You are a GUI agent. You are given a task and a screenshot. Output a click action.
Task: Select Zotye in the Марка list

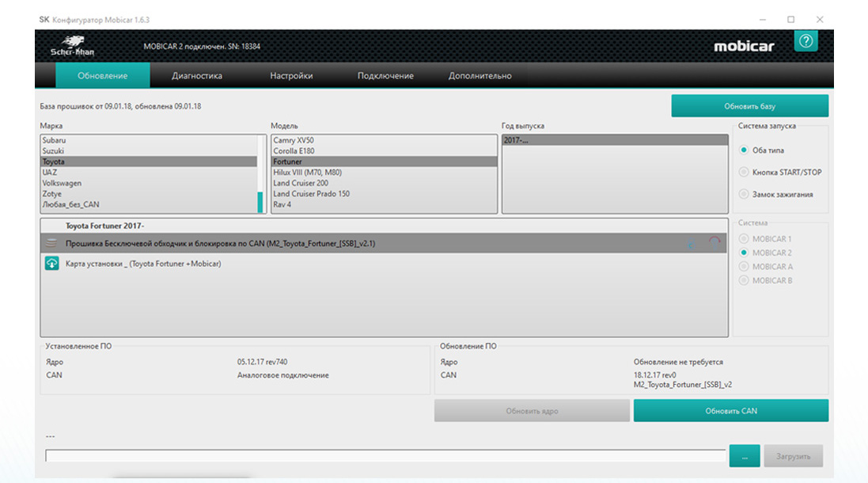pyautogui.click(x=149, y=194)
